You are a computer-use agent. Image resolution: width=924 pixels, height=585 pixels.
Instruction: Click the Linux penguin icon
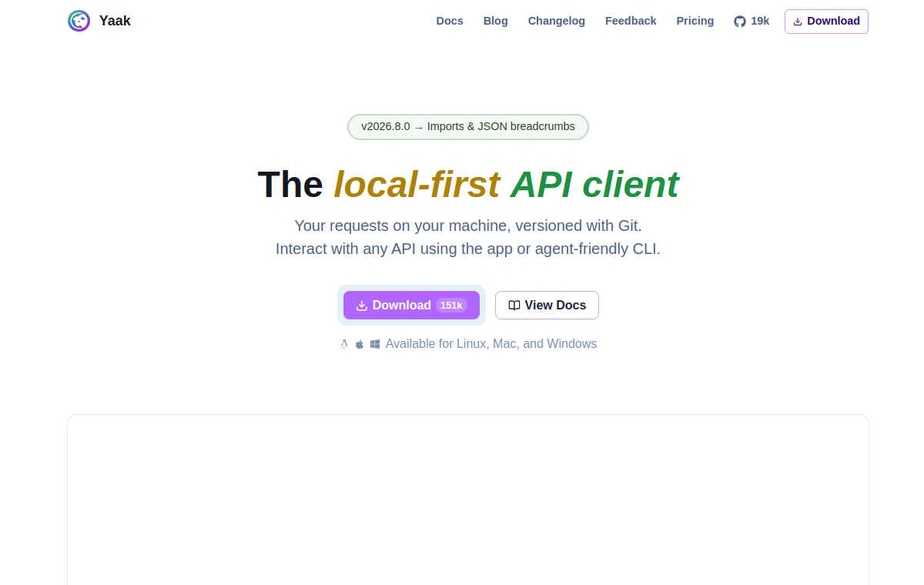344,344
